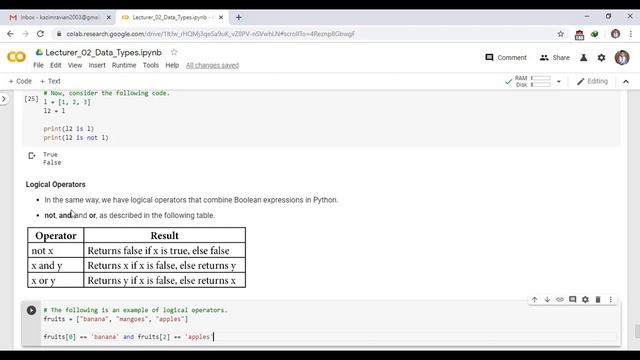Expand the left sidebar panel
This screenshot has width=640, height=360.
4,99
